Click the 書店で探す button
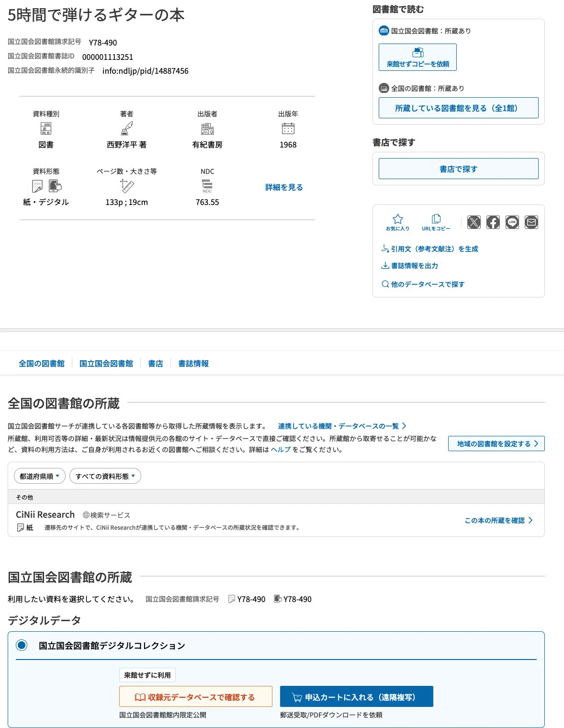Viewport: 564px width, 728px height. click(x=459, y=169)
